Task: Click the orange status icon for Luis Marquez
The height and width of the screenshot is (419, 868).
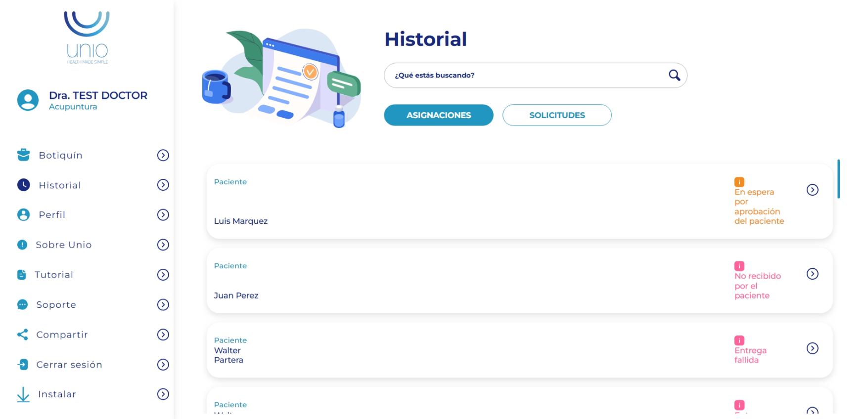Action: 739,182
